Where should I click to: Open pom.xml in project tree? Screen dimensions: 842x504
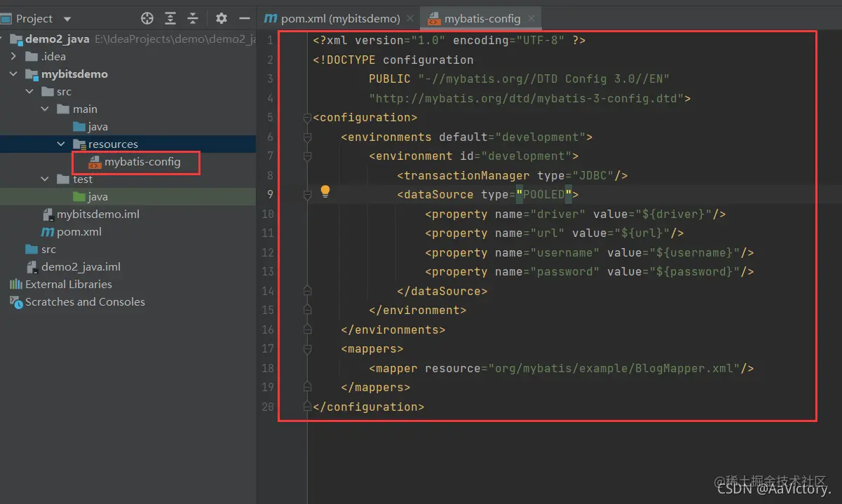point(79,232)
